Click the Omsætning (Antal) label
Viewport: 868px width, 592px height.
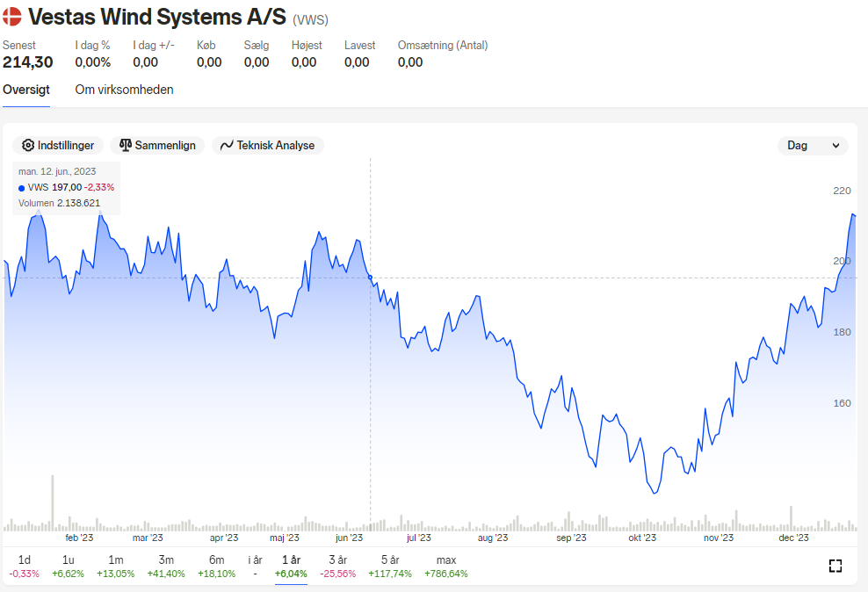click(443, 46)
